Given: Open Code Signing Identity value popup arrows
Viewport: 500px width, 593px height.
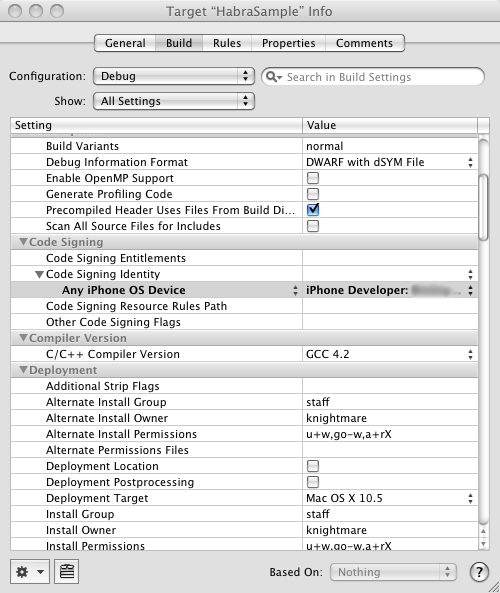Looking at the screenshot, I should pos(470,274).
